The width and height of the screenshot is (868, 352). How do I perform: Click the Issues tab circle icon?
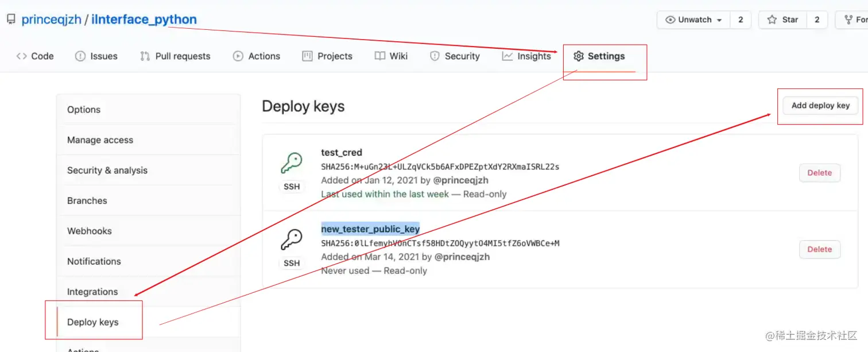click(80, 56)
